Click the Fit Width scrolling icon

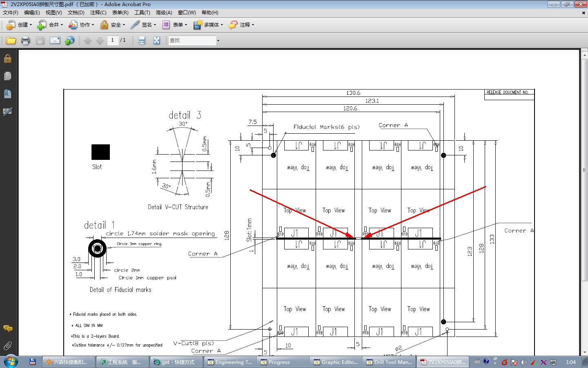142,40
